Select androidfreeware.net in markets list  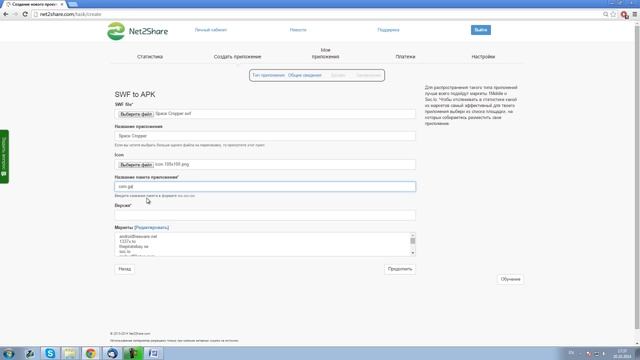tap(138, 236)
